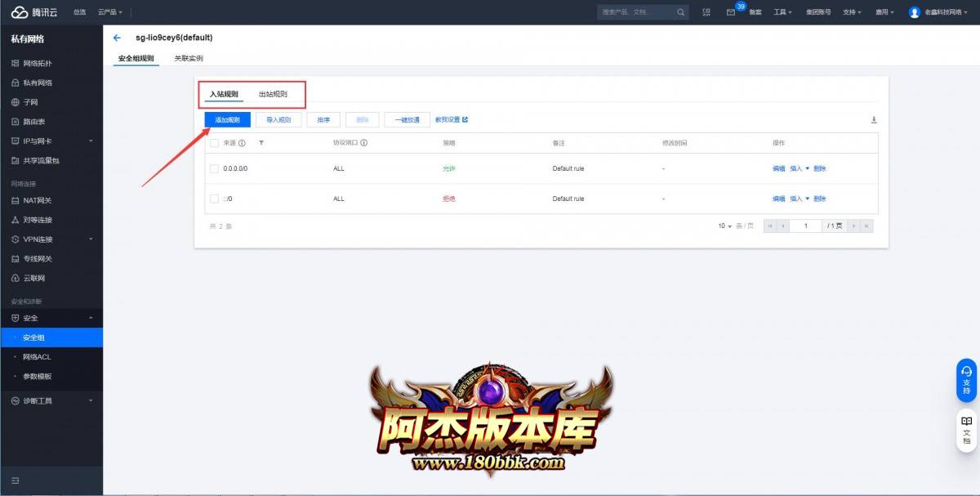The height and width of the screenshot is (496, 980).
Task: Click the 支持 headset floating button
Action: 966,380
